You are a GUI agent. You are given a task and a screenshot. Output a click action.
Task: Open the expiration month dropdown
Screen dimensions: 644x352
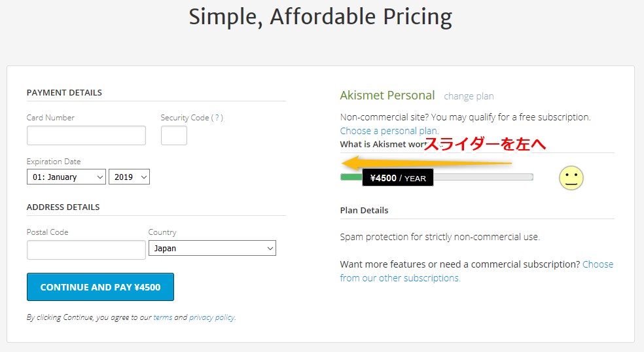click(66, 177)
